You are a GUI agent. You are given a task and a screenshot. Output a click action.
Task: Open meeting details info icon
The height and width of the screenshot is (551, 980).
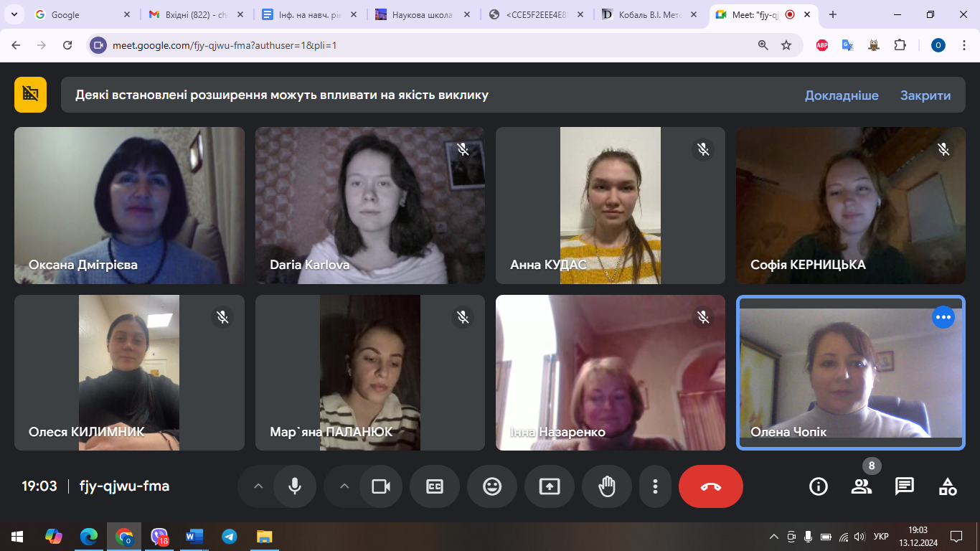[x=818, y=486]
